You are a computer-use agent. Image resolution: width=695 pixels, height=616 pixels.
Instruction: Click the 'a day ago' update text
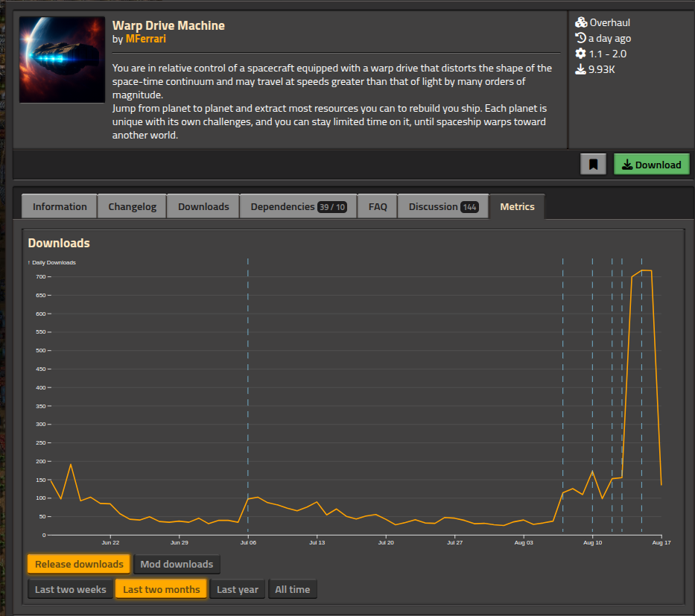click(610, 39)
